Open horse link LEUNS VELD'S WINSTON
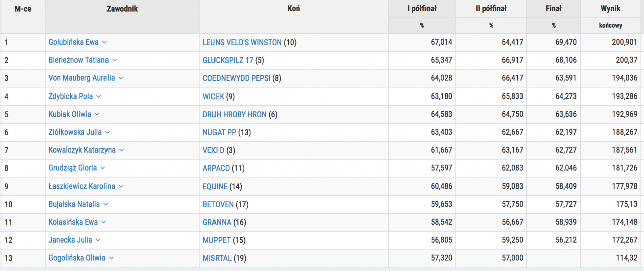 [x=242, y=43]
